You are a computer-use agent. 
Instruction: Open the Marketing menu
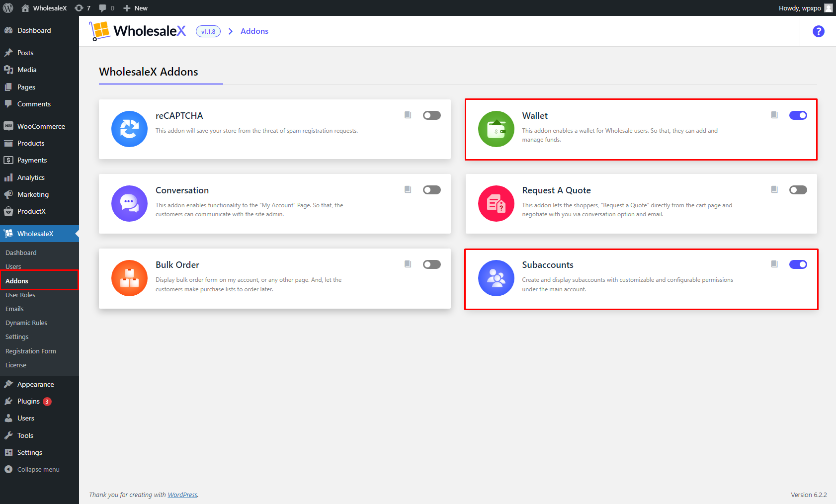[x=39, y=194]
